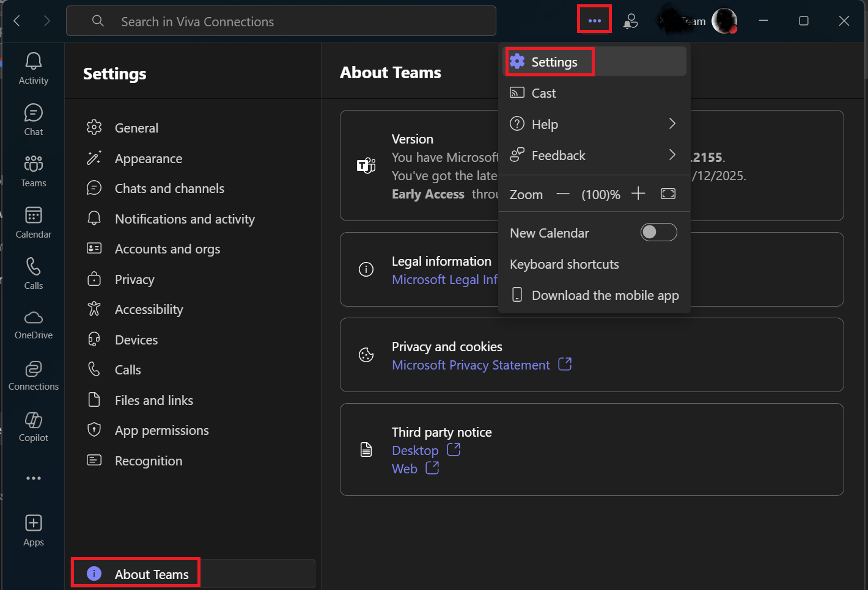Open OneDrive from the sidebar
This screenshot has width=868, height=590.
pyautogui.click(x=33, y=324)
